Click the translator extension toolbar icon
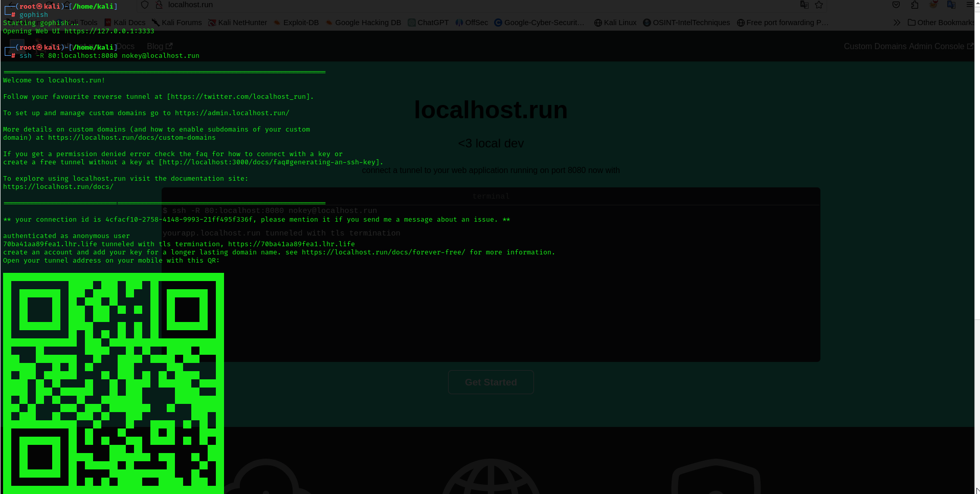Screen dimensions: 980x494 [x=951, y=5]
